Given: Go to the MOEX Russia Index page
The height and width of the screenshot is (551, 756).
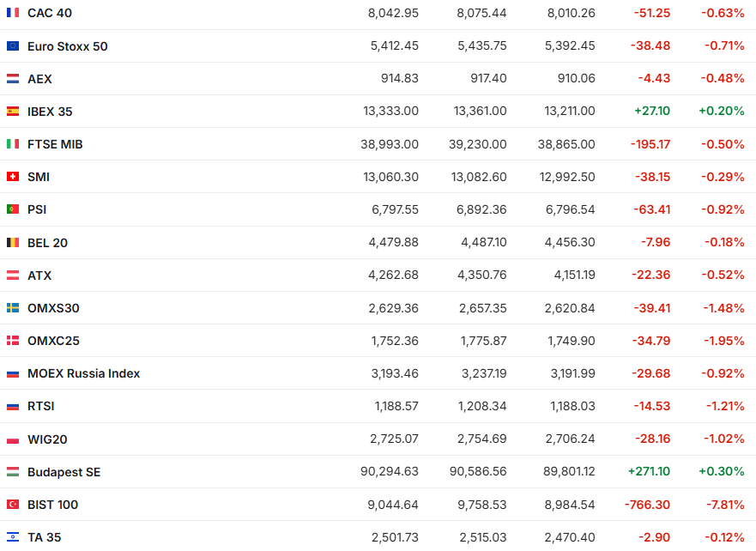Looking at the screenshot, I should [x=83, y=373].
